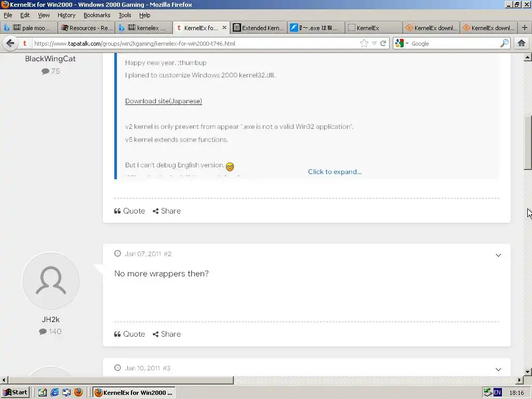Viewport: 532px width, 399px height.
Task: Click the share icon in BlackWingCat's post footer
Action: click(156, 211)
